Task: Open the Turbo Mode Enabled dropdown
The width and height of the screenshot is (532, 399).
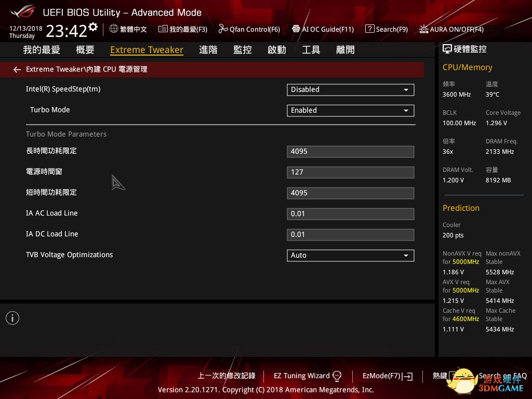Action: click(351, 111)
